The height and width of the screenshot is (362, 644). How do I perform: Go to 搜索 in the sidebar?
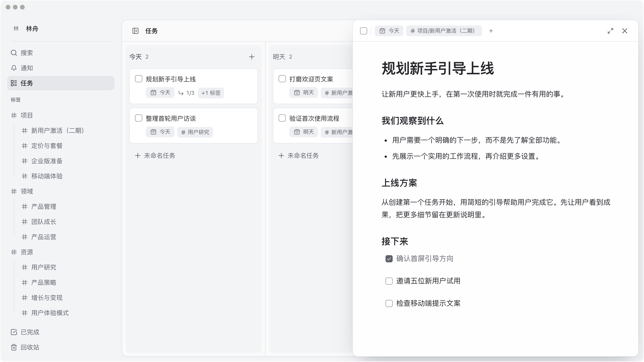click(61, 53)
